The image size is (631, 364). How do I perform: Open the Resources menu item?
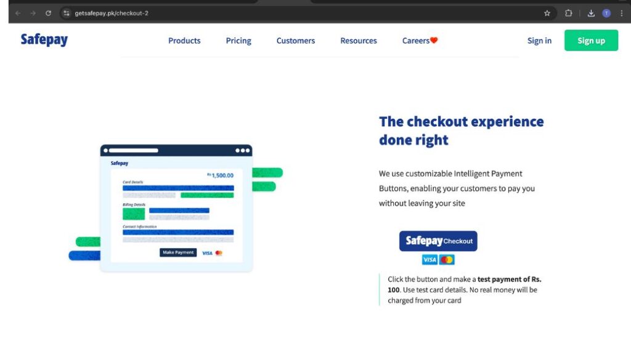pos(359,41)
